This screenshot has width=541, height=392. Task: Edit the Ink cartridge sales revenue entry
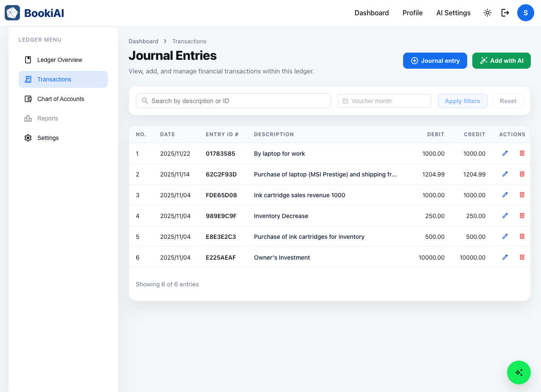505,195
